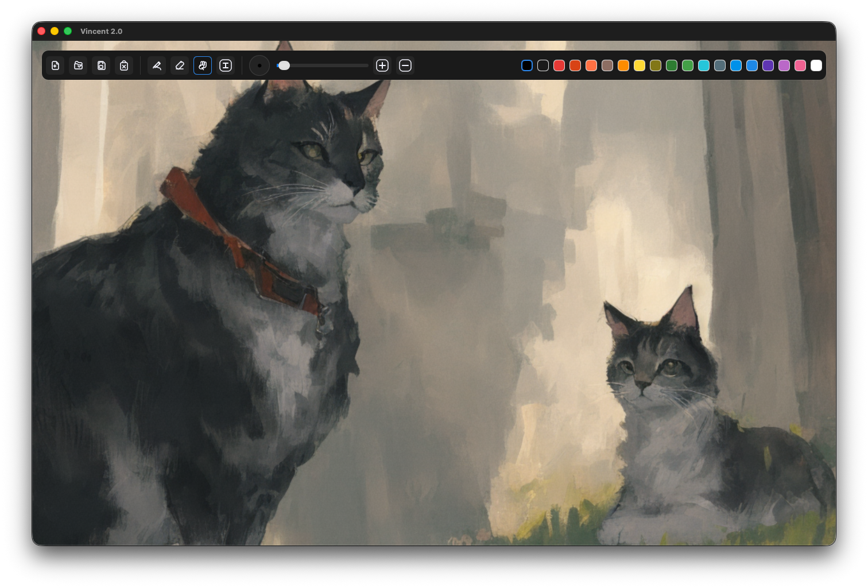Select the cyan color swatch
Screen dimensions: 868x588
[703, 65]
